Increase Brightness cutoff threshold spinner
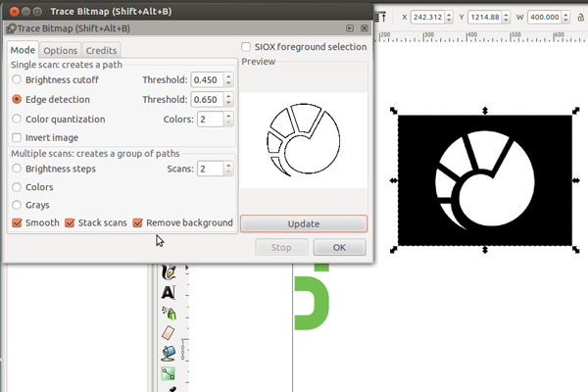 click(x=228, y=76)
